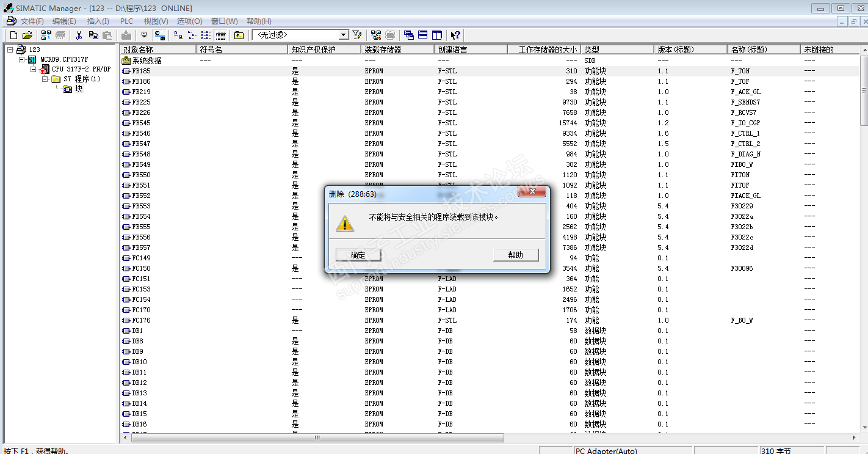Collapse the S7 程序(1) node

45,79
